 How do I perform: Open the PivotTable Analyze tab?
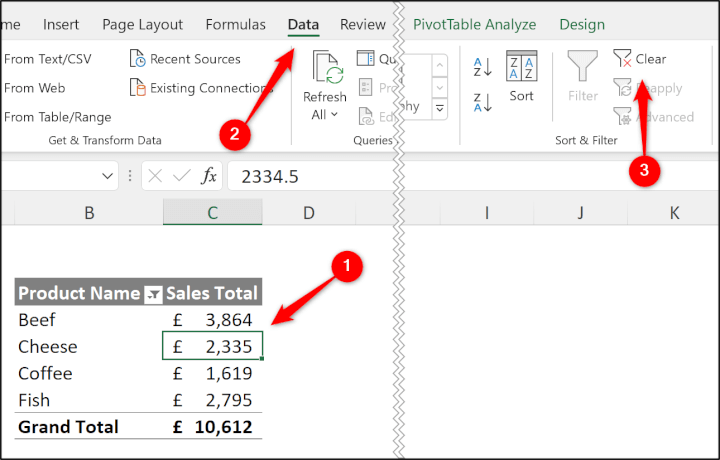474,24
